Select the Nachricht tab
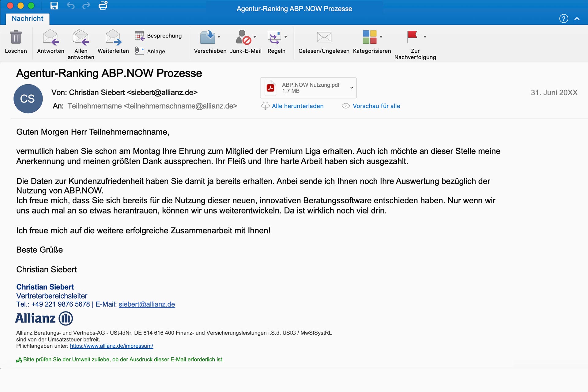The image size is (588, 392). [28, 19]
